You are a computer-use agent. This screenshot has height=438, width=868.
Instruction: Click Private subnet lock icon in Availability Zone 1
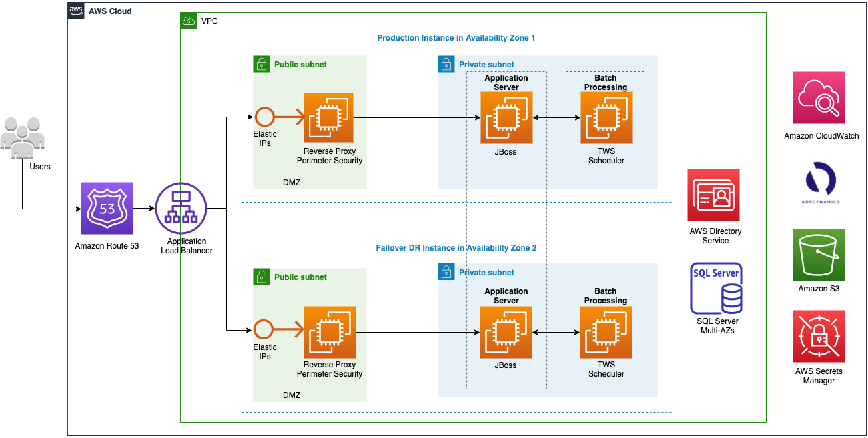pos(446,64)
